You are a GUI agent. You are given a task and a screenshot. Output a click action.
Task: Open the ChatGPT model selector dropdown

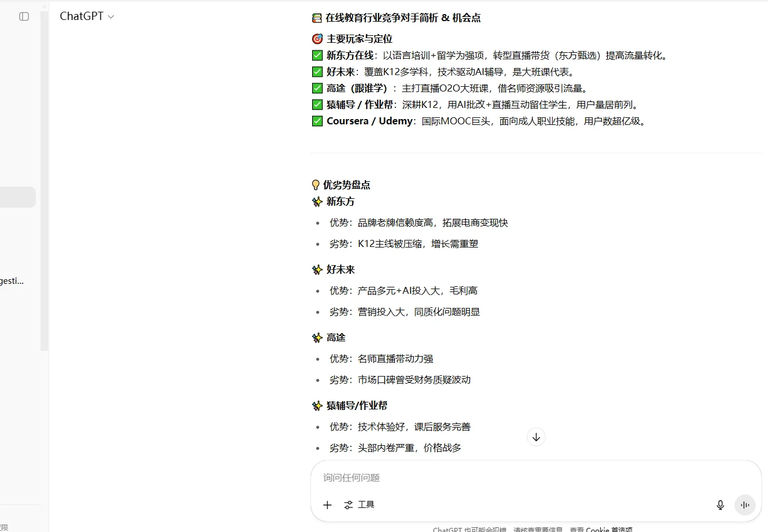pyautogui.click(x=87, y=16)
